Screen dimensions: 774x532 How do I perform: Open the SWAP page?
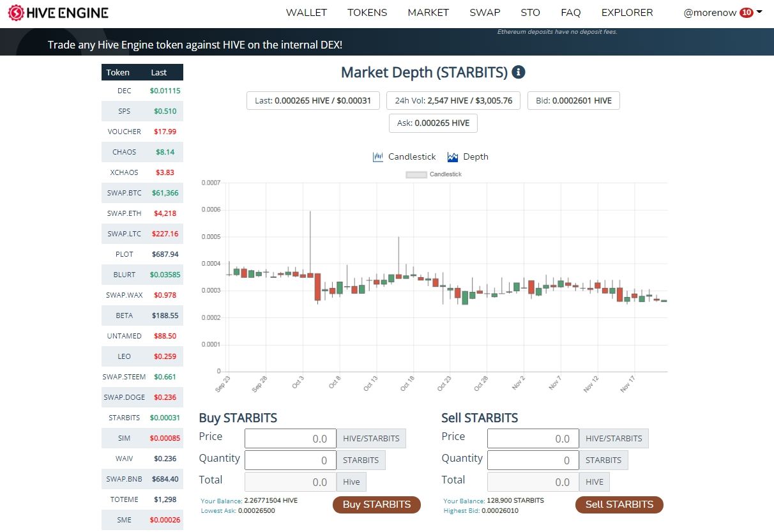(485, 13)
